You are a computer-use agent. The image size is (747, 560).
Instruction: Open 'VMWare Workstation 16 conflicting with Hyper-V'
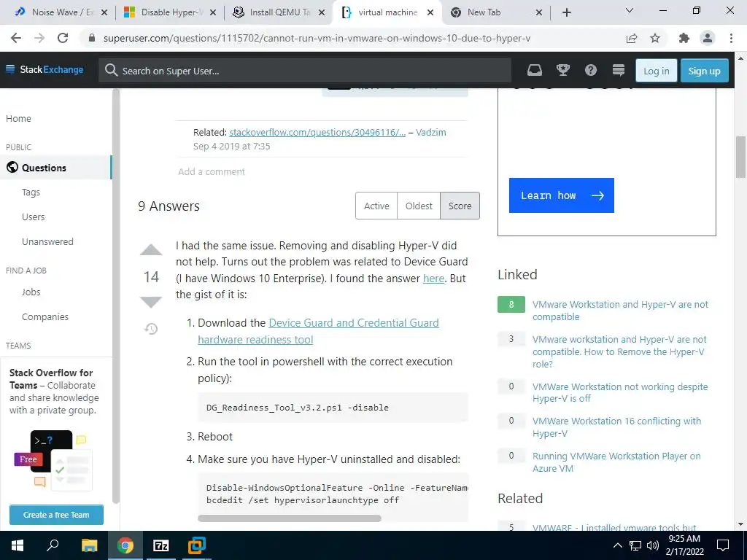pyautogui.click(x=616, y=427)
